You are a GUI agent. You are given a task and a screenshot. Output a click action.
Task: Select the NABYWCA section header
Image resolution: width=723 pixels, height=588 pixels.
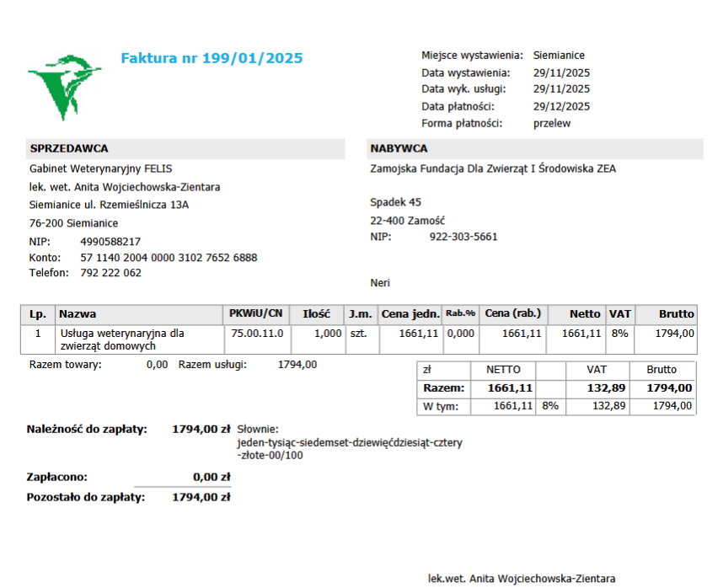399,148
